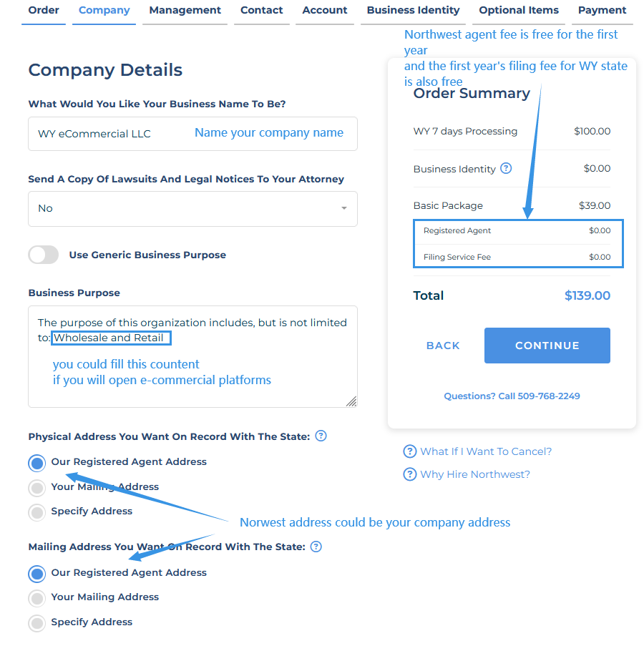Switch to the Management tab
644x646 pixels.
point(185,10)
